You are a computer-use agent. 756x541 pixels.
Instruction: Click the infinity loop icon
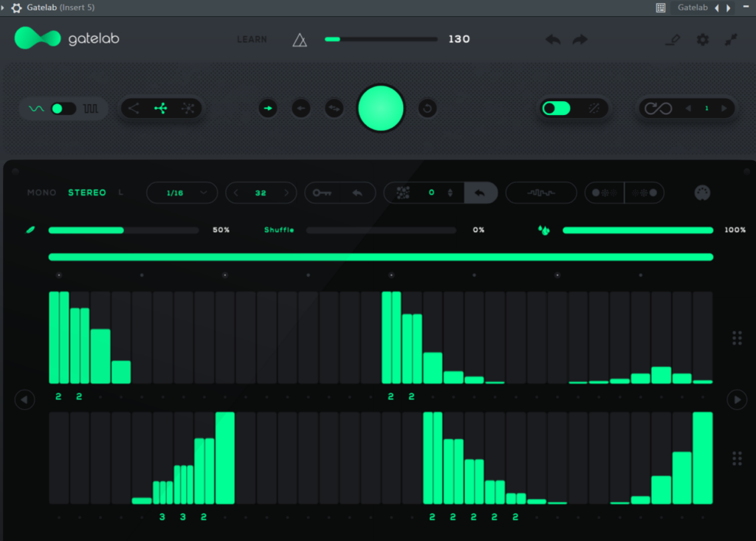[x=658, y=108]
